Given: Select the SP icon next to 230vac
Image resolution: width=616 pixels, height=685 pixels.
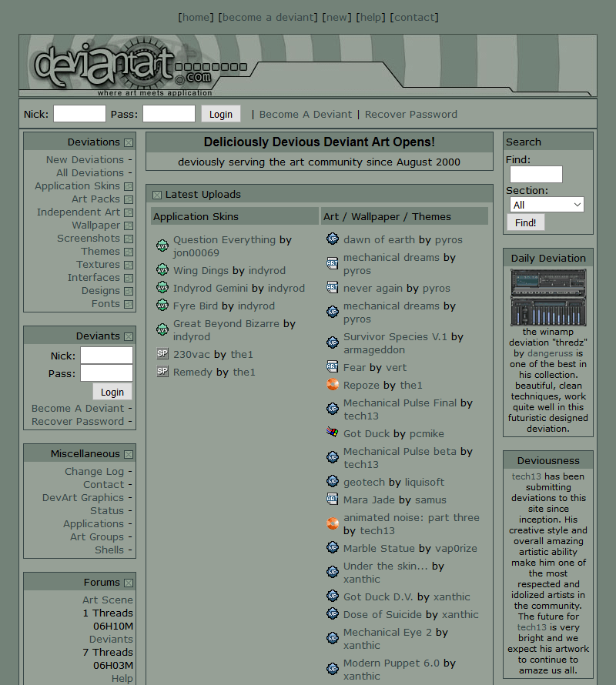Looking at the screenshot, I should (162, 354).
